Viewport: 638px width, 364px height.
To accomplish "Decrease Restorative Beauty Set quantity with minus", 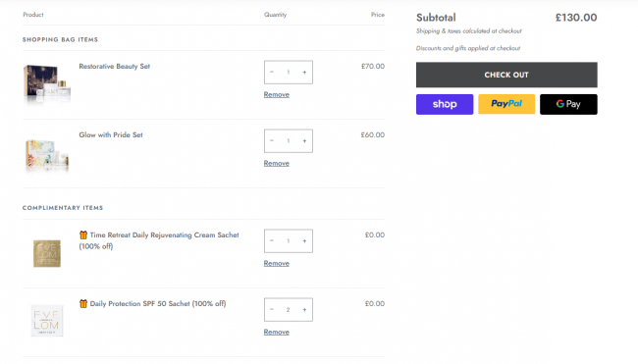I will point(272,73).
